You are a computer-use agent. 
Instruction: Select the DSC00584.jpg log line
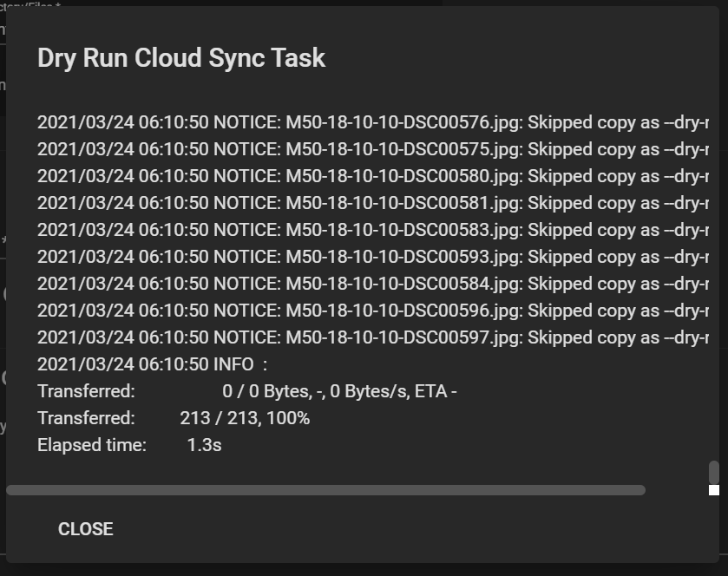point(373,284)
